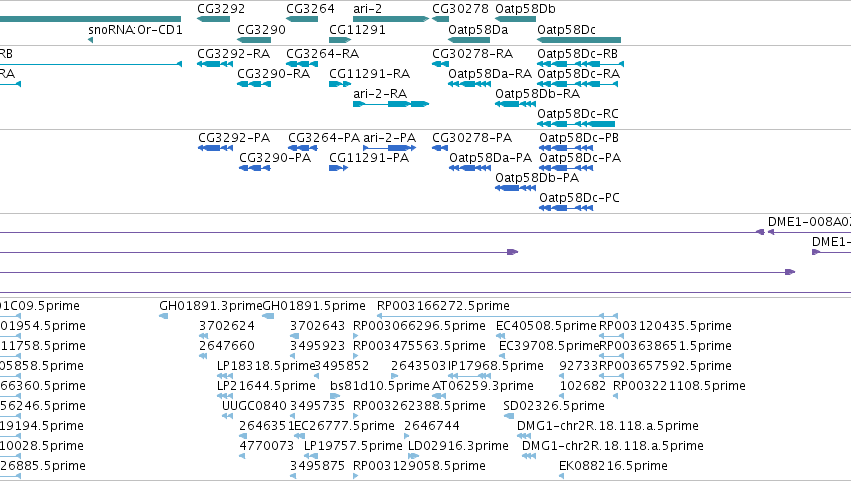This screenshot has height=481, width=851.
Task: Open the Oatp58Db-RA transcript label
Action: 537,94
